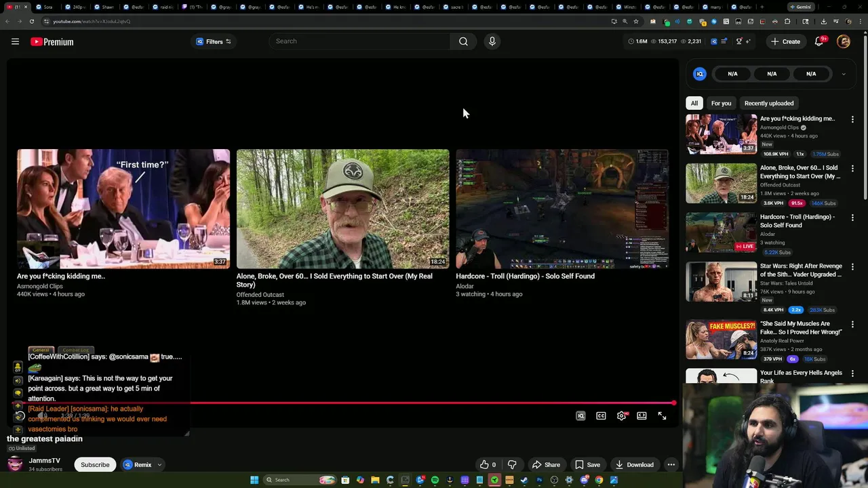This screenshot has height=488, width=868.
Task: Open Spotify from the taskbar
Action: pos(435,480)
